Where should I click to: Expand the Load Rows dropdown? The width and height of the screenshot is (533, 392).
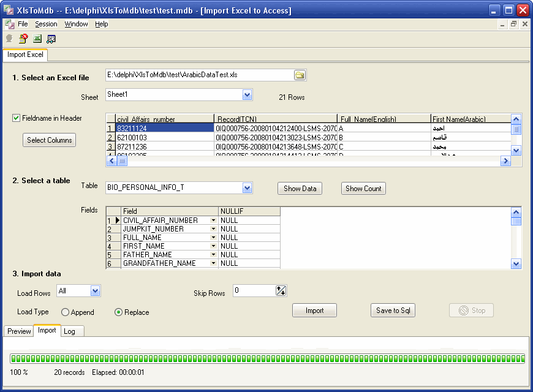pos(95,292)
